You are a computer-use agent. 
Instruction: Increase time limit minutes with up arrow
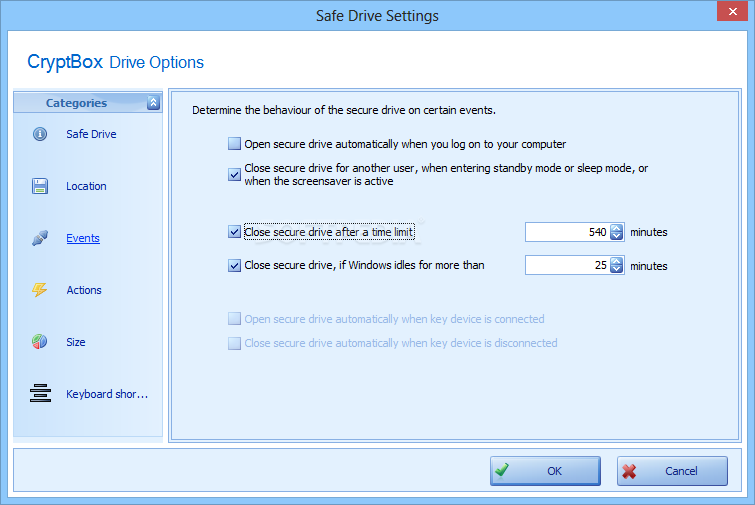pos(616,228)
